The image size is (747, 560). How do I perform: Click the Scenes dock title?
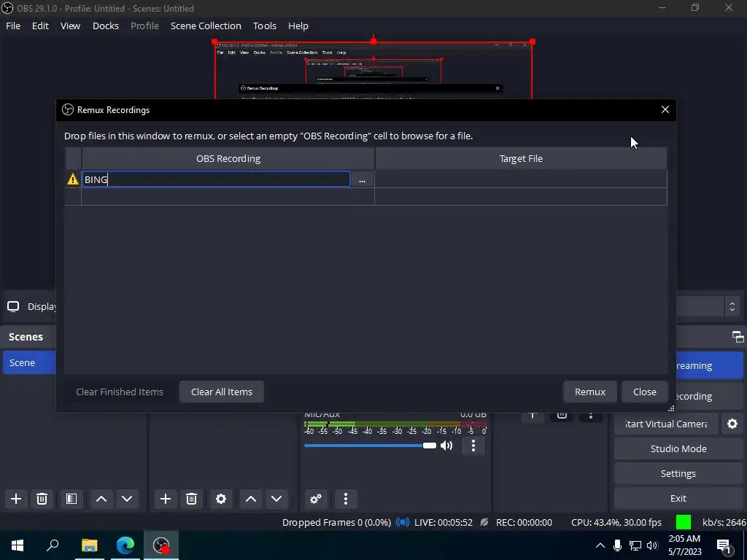[26, 337]
